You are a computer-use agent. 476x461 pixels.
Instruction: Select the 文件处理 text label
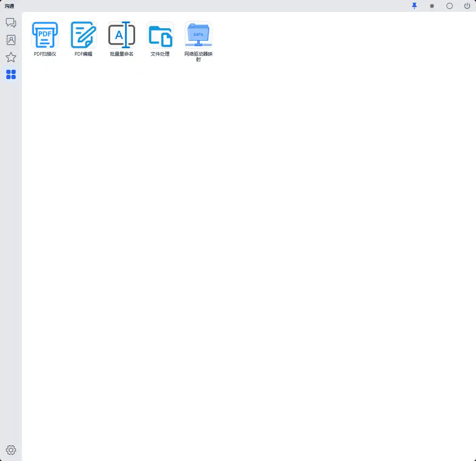pos(160,54)
